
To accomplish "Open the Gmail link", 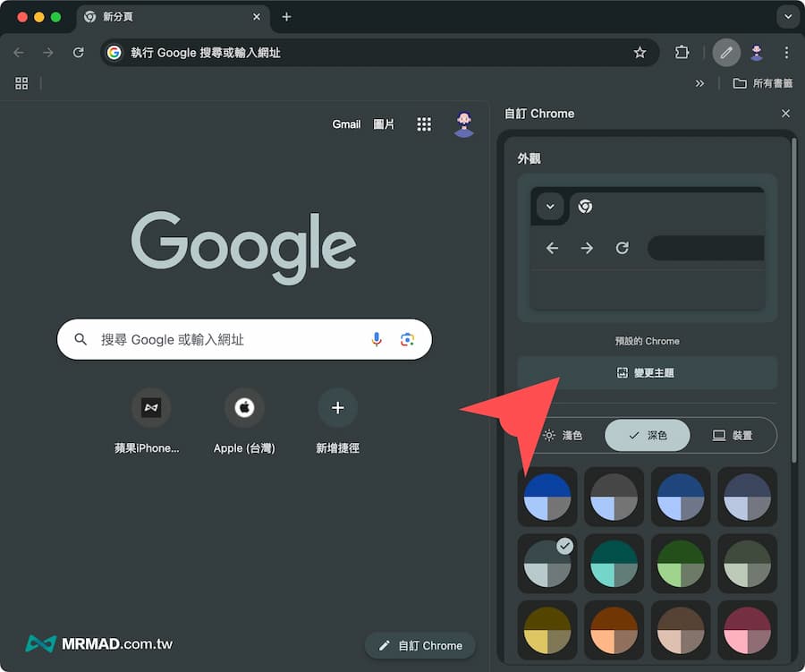I will [x=346, y=124].
